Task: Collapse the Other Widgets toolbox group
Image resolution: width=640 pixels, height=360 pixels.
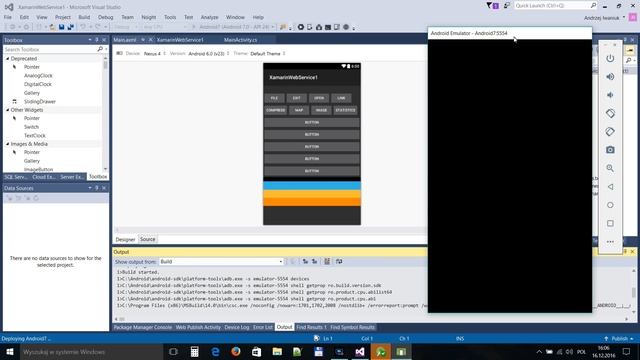Action: coord(7,110)
